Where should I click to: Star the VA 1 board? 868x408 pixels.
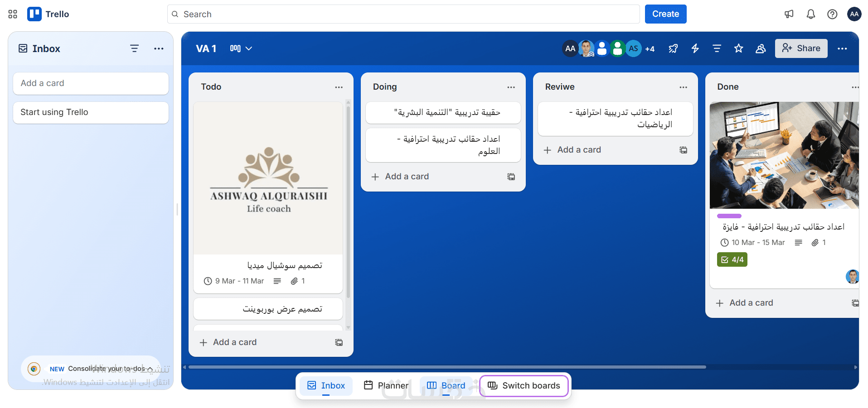[x=738, y=48]
